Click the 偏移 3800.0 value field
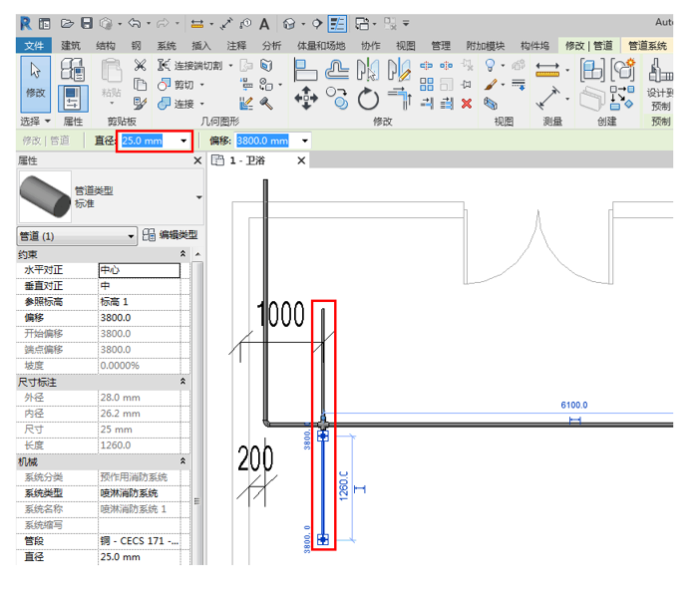The height and width of the screenshot is (591, 700). click(140, 318)
